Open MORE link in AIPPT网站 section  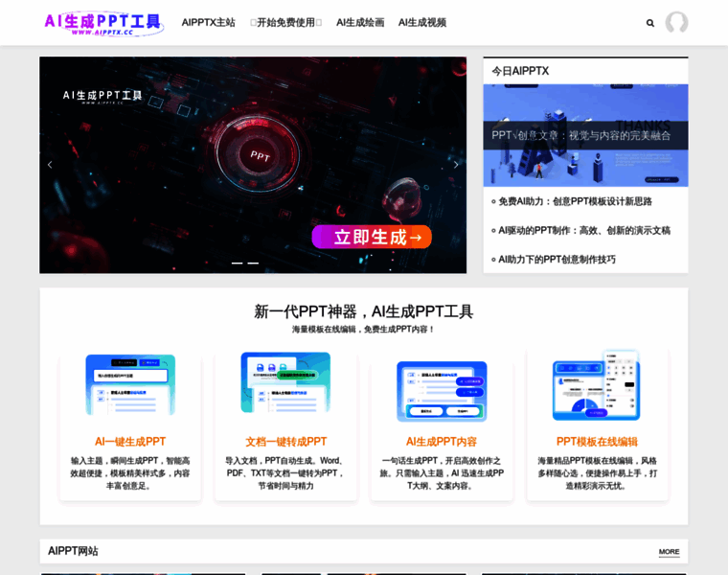tap(669, 552)
